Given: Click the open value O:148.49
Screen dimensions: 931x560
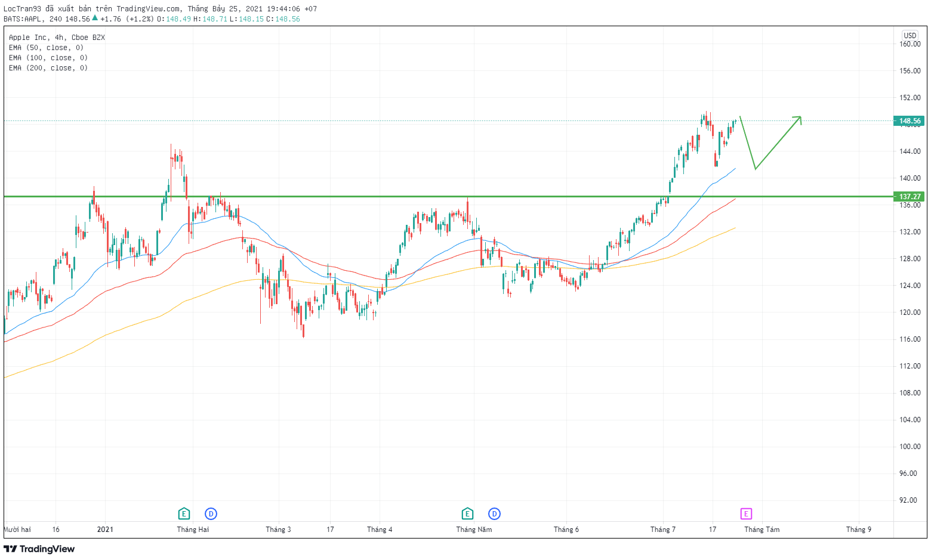Looking at the screenshot, I should [174, 18].
